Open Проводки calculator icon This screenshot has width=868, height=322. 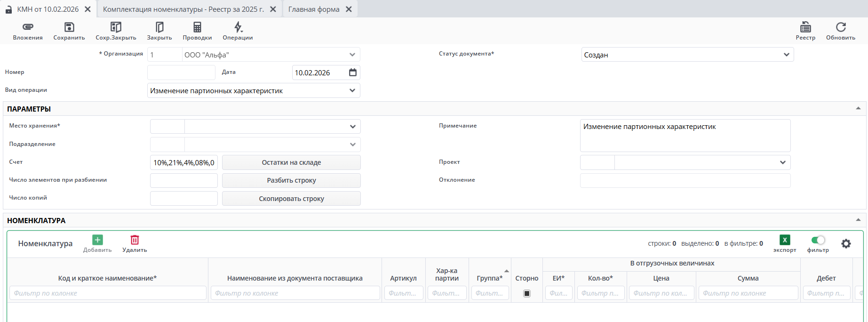pyautogui.click(x=197, y=27)
